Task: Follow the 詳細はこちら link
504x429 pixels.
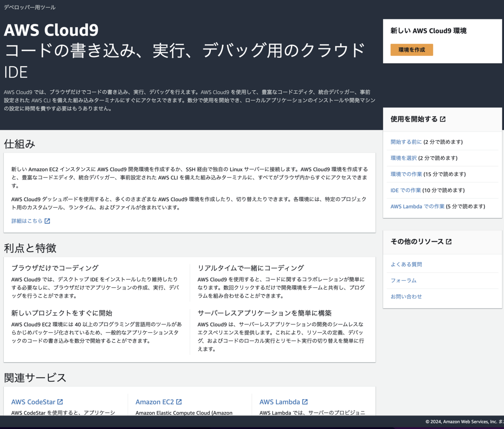Action: pyautogui.click(x=27, y=221)
